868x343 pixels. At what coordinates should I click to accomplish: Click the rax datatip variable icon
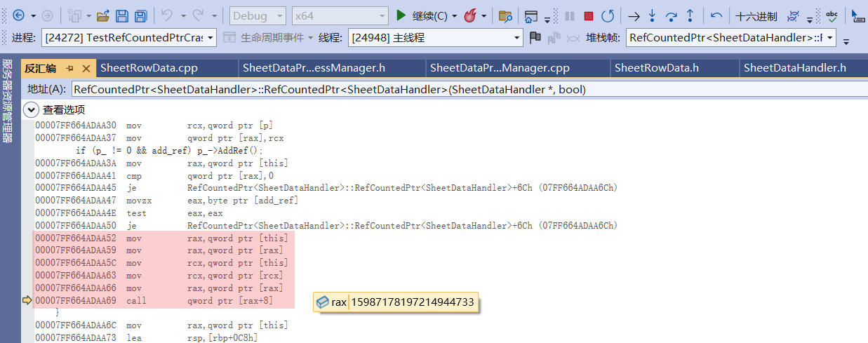pos(323,302)
